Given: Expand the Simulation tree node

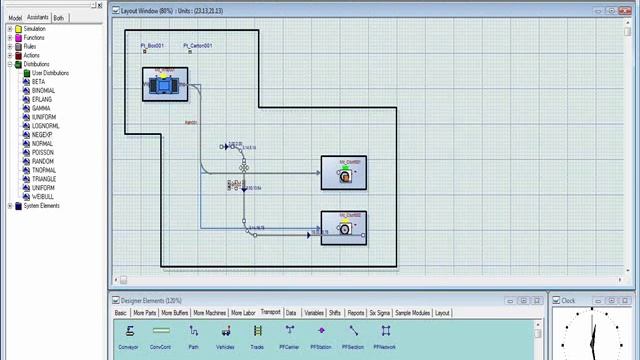Looking at the screenshot, I should [x=10, y=29].
